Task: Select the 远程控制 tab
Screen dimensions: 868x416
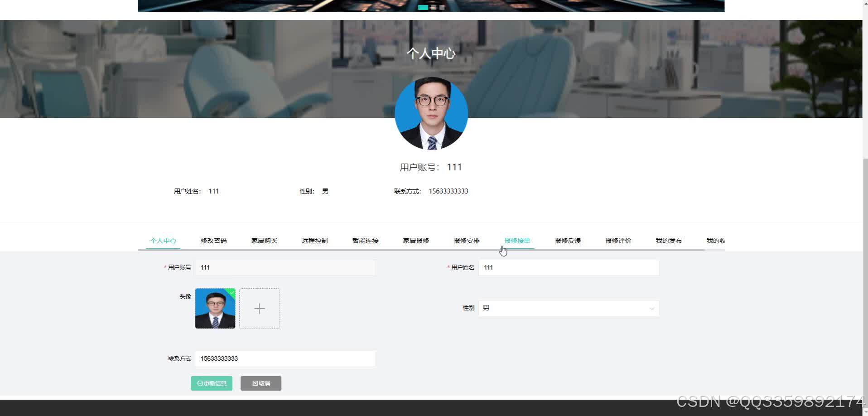Action: point(315,241)
